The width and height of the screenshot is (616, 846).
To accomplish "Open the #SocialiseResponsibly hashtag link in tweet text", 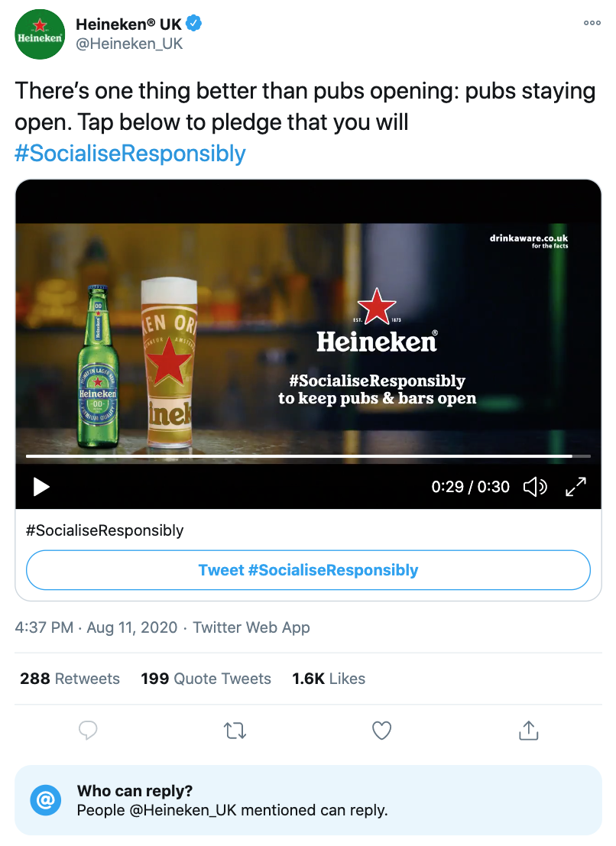I will tap(130, 154).
